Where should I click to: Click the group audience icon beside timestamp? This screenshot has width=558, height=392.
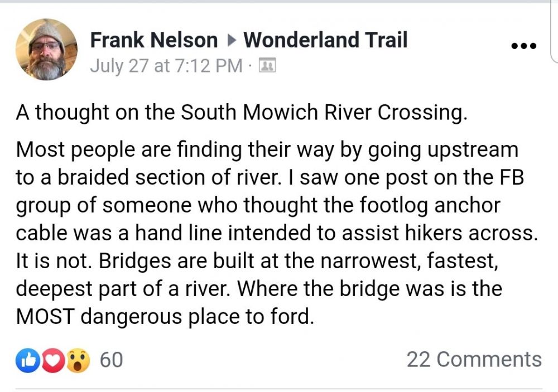coord(268,66)
